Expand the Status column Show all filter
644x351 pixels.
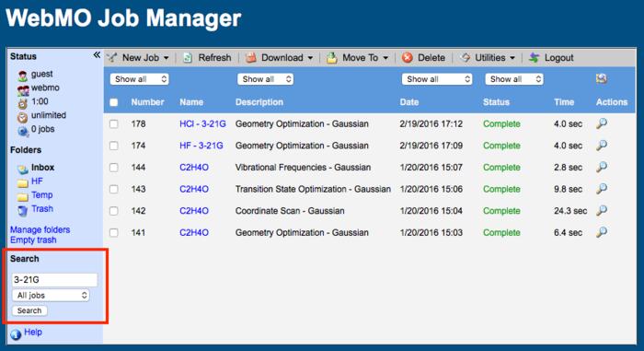point(514,79)
